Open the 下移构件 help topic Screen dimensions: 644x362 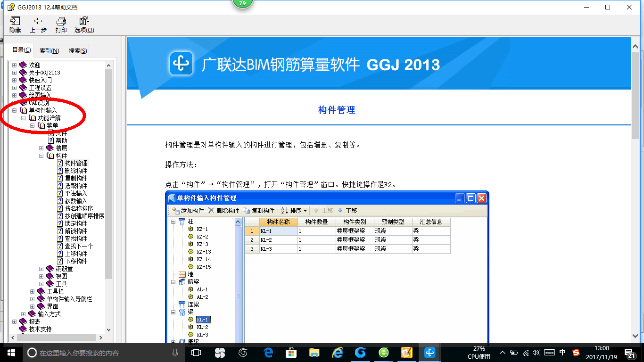tap(76, 261)
